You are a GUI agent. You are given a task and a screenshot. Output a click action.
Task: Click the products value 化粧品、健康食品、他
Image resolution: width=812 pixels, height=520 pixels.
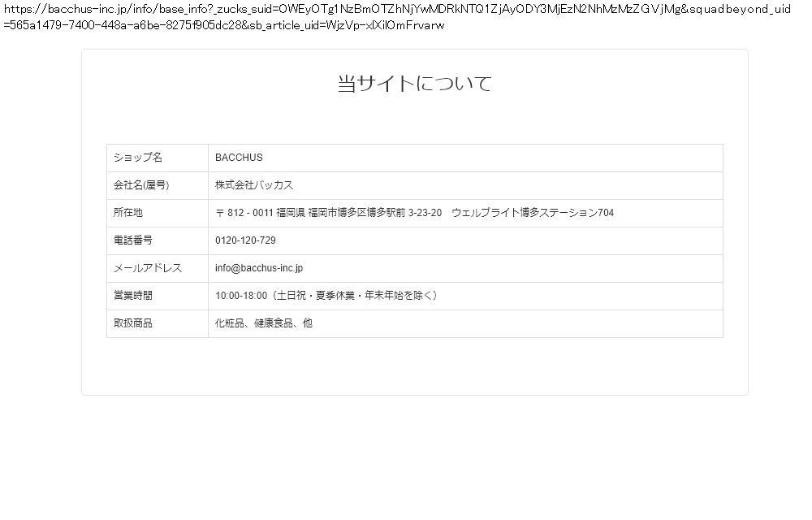click(x=263, y=323)
